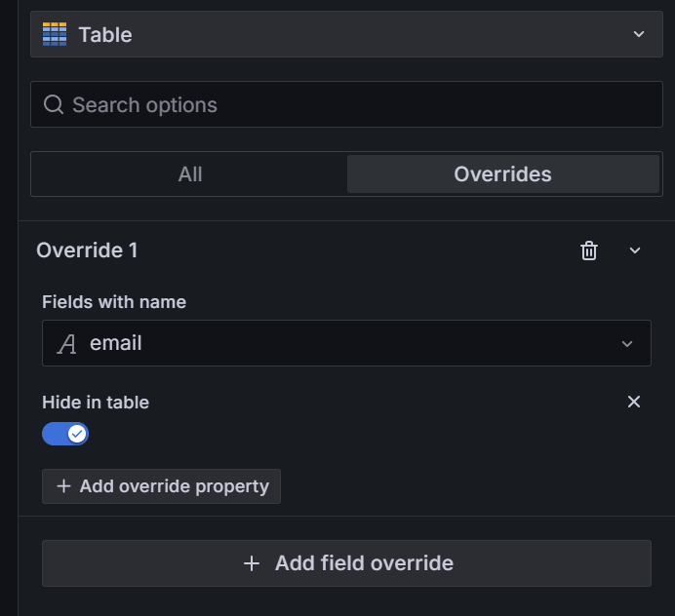
Task: Remove the Hide in table property
Action: tap(634, 402)
